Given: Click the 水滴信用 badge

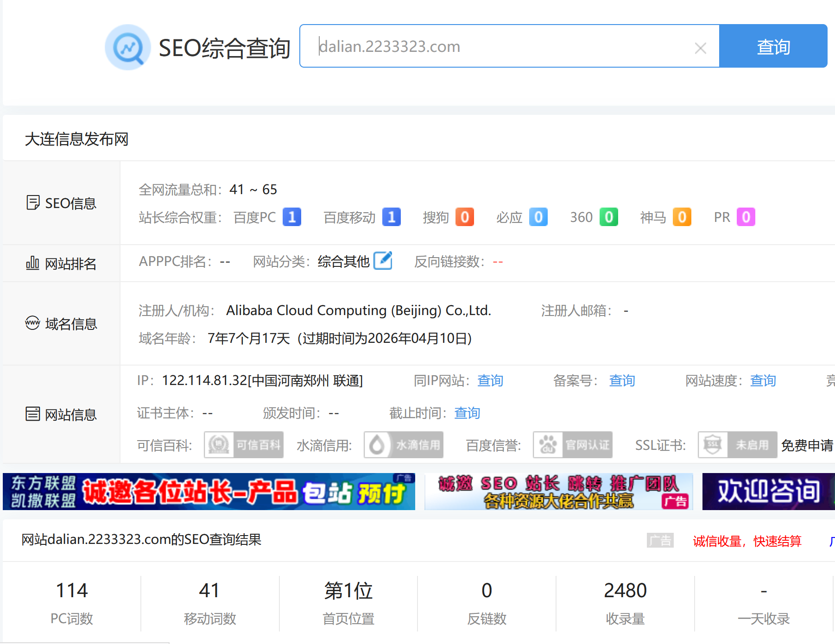Looking at the screenshot, I should click(404, 445).
